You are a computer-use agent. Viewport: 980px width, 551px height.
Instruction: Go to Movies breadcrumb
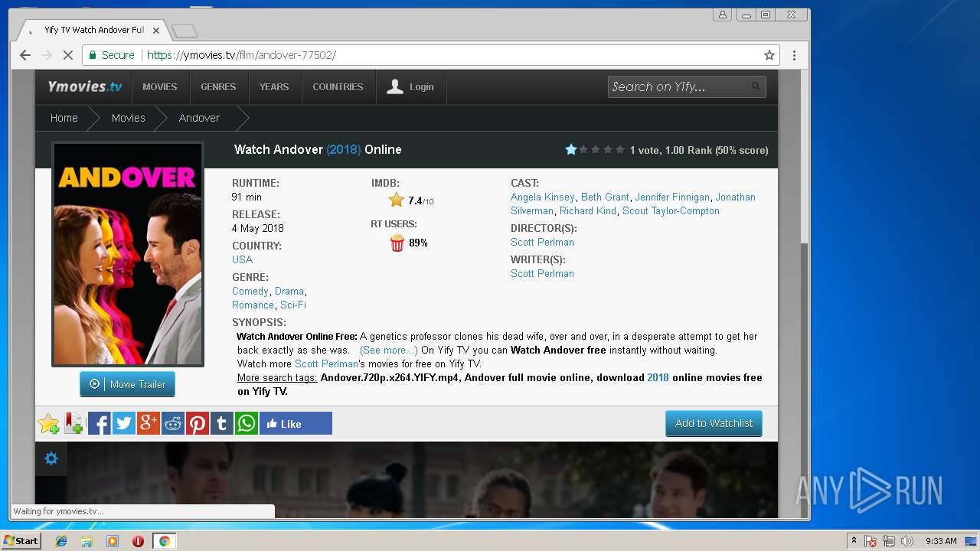coord(128,118)
